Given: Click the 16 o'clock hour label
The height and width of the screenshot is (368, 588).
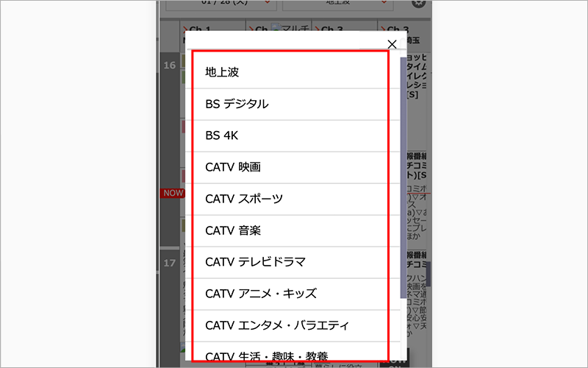Looking at the screenshot, I should click(170, 66).
